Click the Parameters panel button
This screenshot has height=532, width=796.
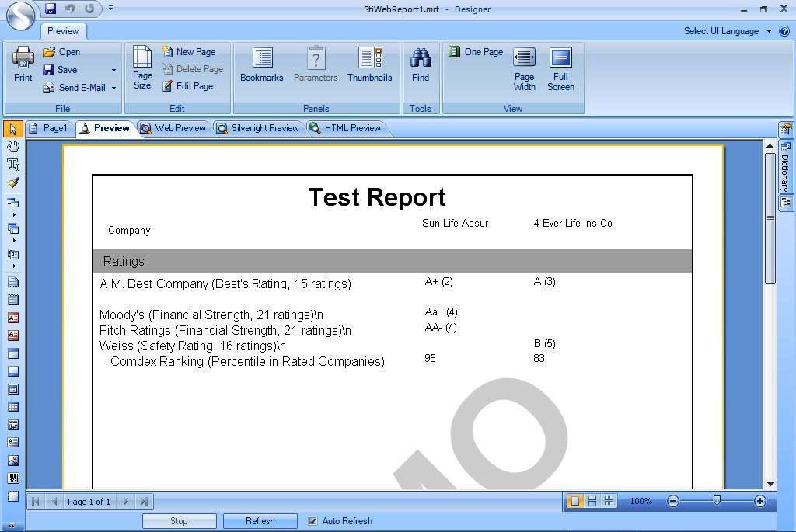tap(316, 65)
